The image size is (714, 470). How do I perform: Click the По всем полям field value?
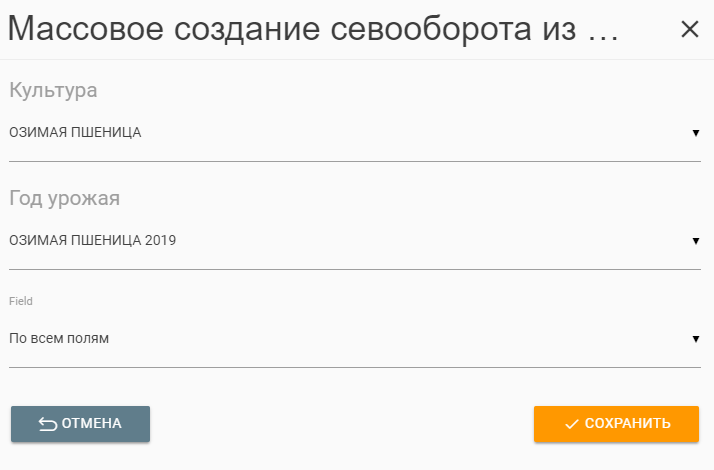tap(59, 338)
